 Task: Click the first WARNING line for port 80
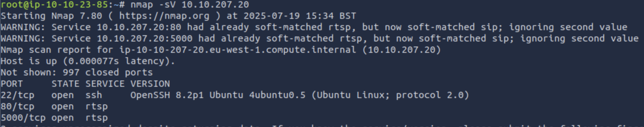(314, 27)
